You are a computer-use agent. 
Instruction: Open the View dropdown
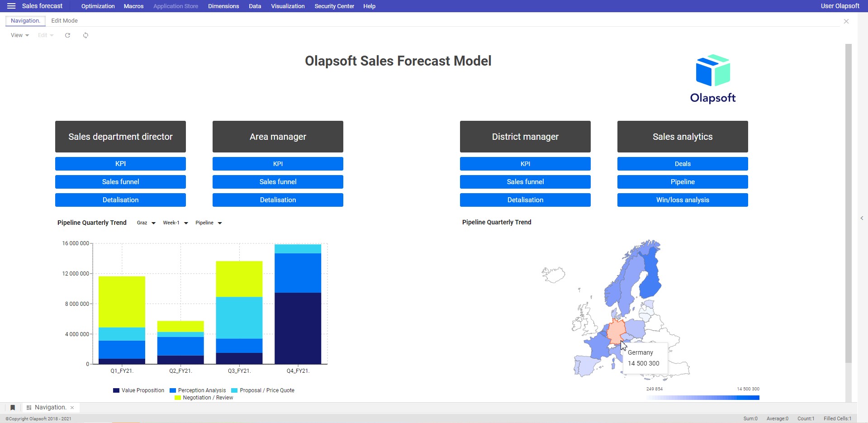click(19, 35)
